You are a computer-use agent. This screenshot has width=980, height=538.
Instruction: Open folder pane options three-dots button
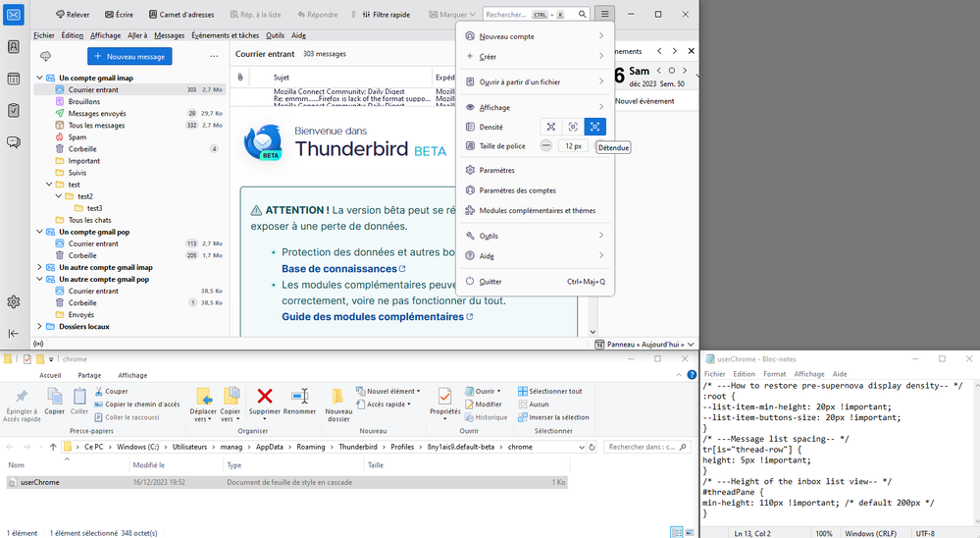click(214, 56)
